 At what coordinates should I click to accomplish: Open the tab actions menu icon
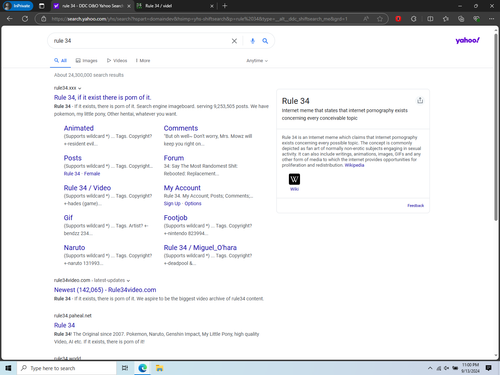(42, 6)
